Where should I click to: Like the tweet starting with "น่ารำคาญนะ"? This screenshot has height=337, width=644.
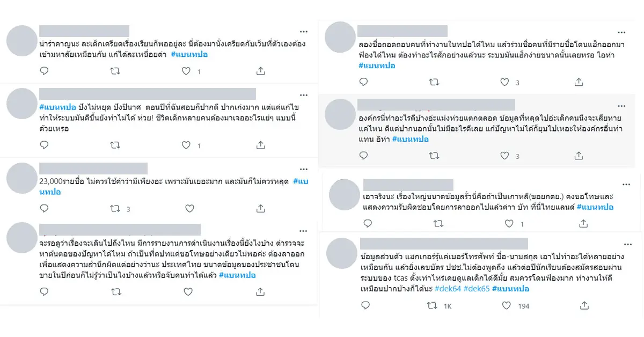tap(186, 71)
